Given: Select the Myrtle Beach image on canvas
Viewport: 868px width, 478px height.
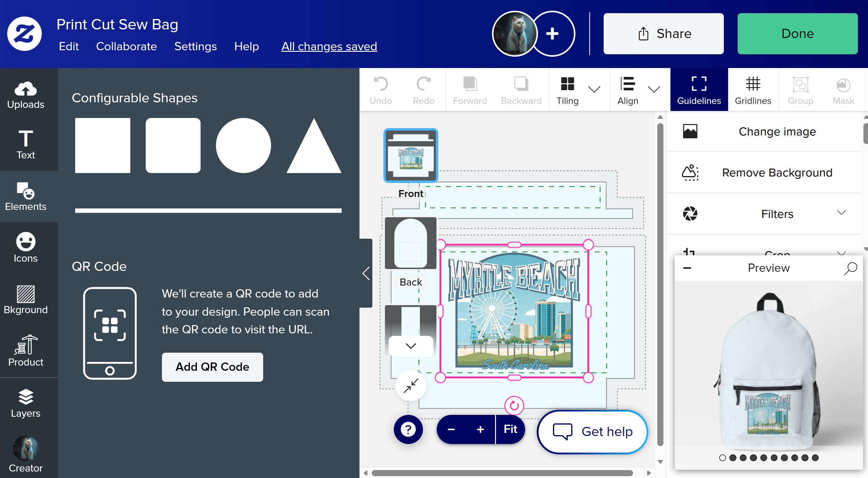Looking at the screenshot, I should click(x=514, y=311).
